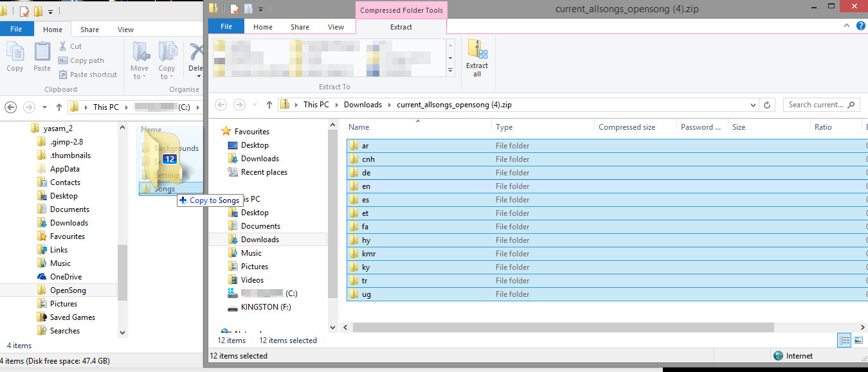868x372 pixels.
Task: Click the Paste icon in Clipboard group
Action: pyautogui.click(x=42, y=57)
